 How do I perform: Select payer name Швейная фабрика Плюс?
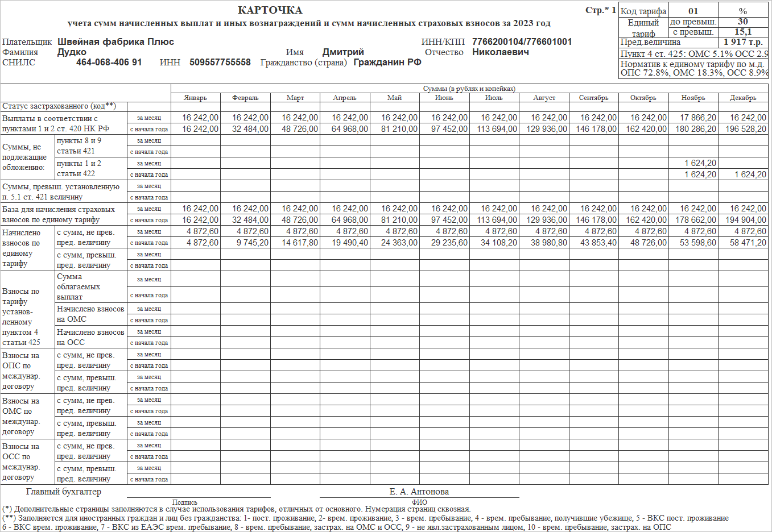click(115, 41)
